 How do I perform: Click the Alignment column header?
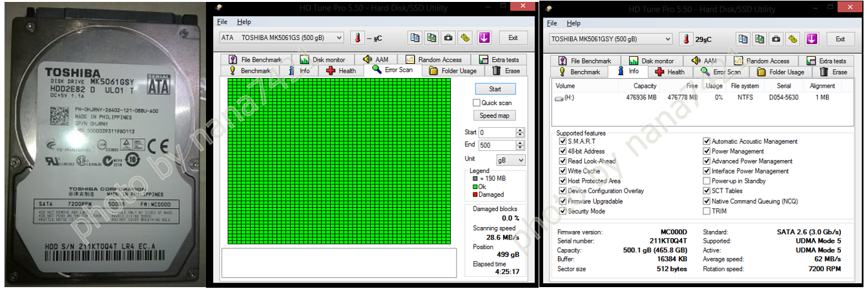[822, 86]
